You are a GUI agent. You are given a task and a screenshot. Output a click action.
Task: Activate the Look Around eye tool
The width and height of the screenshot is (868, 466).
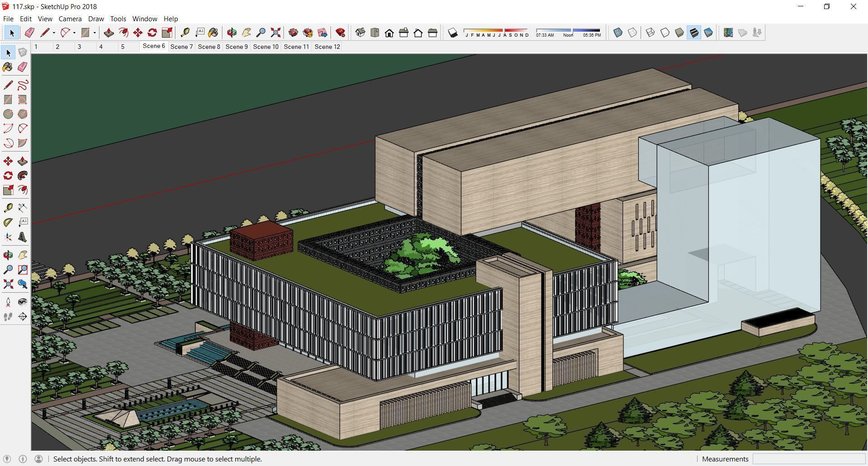click(23, 302)
